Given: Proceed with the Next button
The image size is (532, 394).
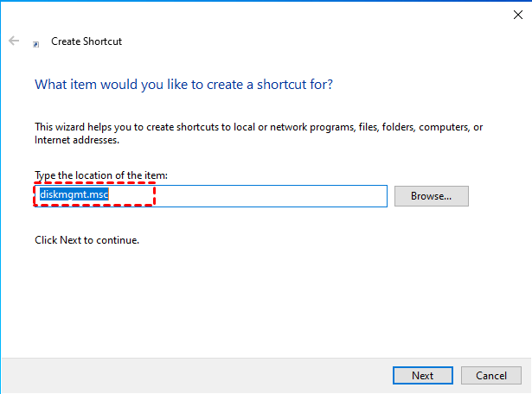Looking at the screenshot, I should [x=422, y=376].
